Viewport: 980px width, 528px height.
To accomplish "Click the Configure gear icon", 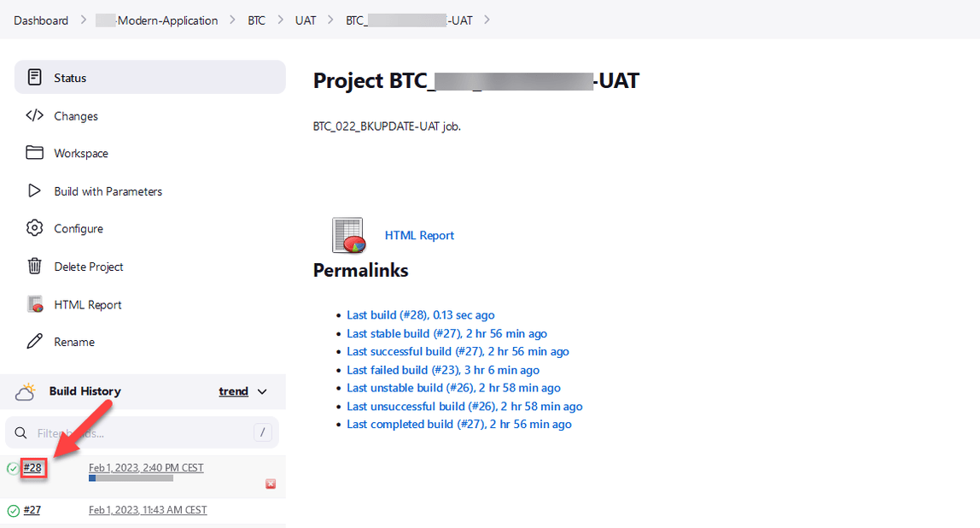I will click(x=35, y=228).
